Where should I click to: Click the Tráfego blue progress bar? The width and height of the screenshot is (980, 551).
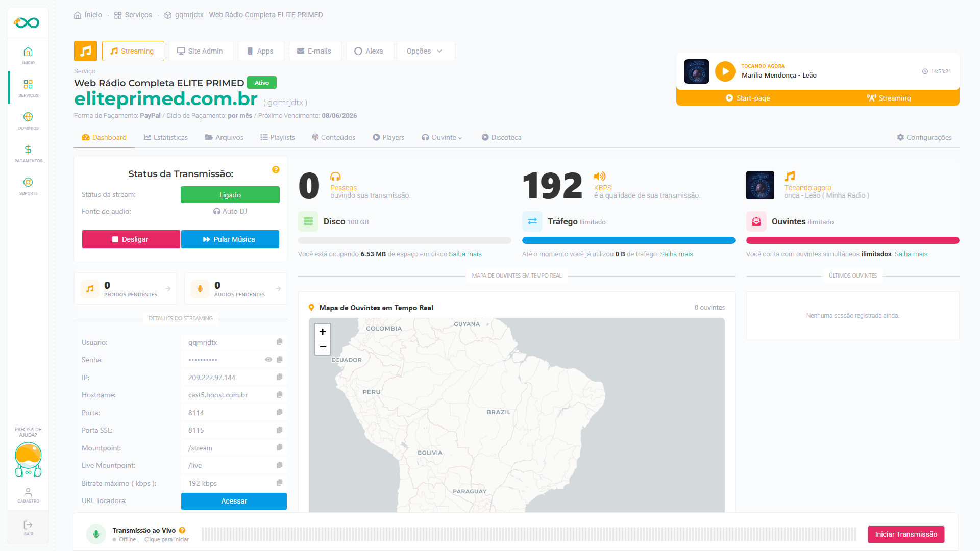tap(629, 240)
